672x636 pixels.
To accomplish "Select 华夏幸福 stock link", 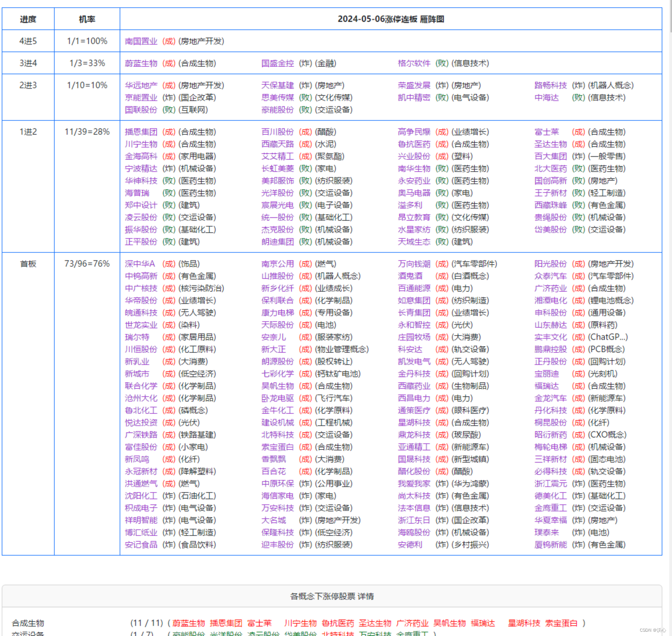I will 550,520.
